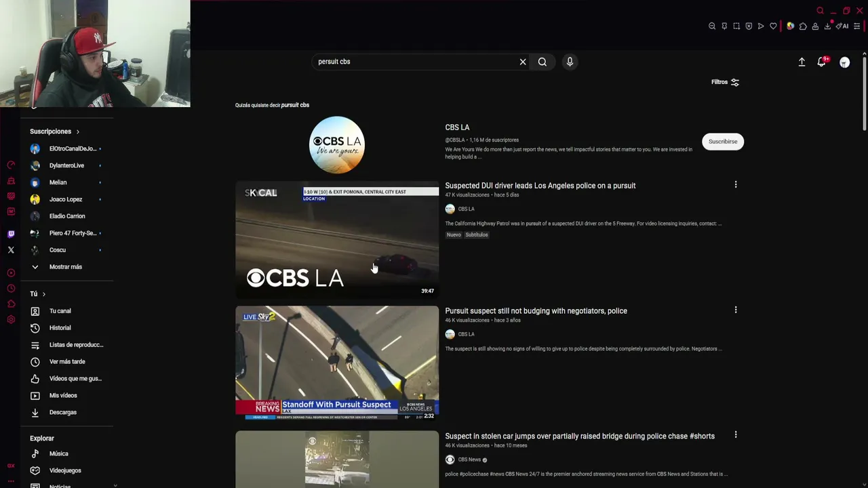This screenshot has height=488, width=868.
Task: Open more options for the Pursuit suspect negotiators video
Action: pyautogui.click(x=736, y=310)
